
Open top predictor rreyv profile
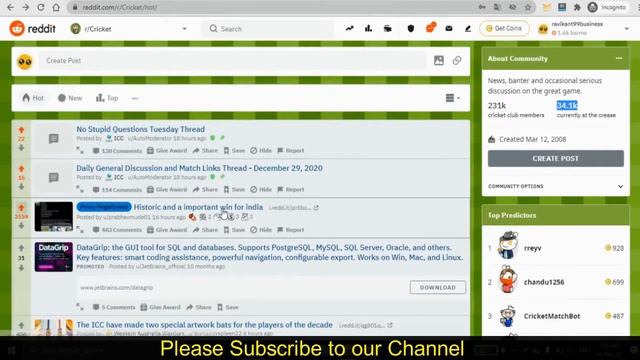[532, 248]
